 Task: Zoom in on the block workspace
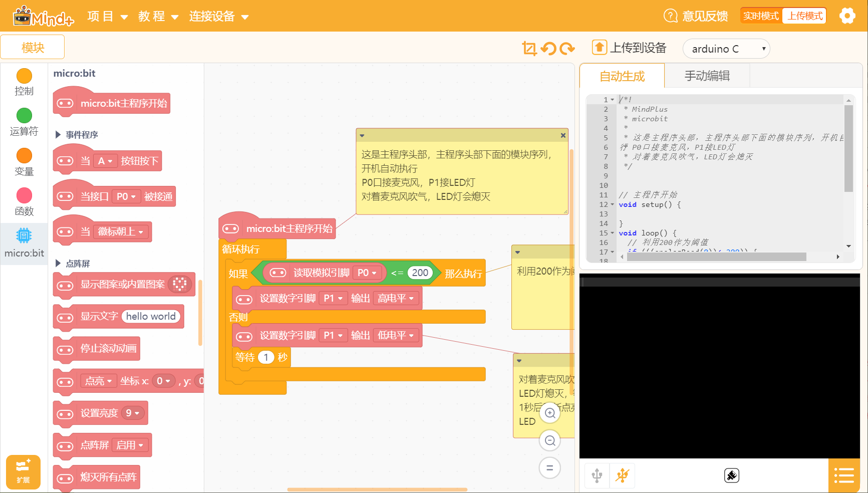coord(550,413)
